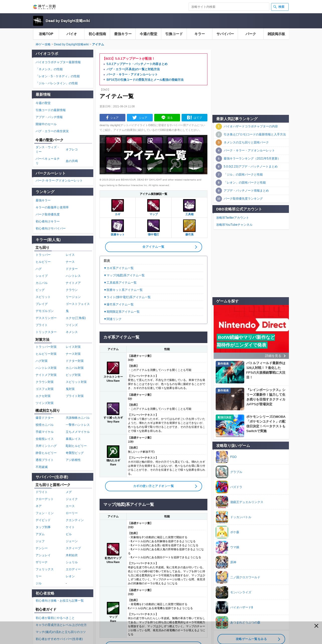The width and height of the screenshot is (322, 644).
Task: Open the カギ item icon in the item grid
Action: coord(118,205)
